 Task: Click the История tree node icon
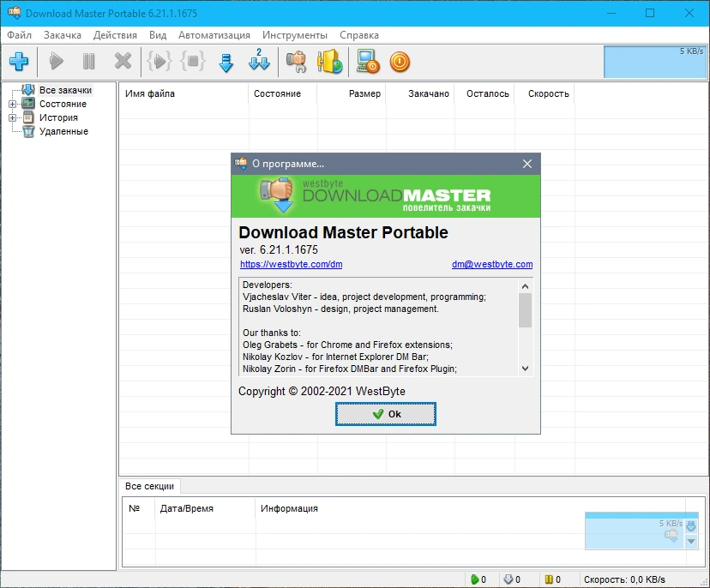28,117
